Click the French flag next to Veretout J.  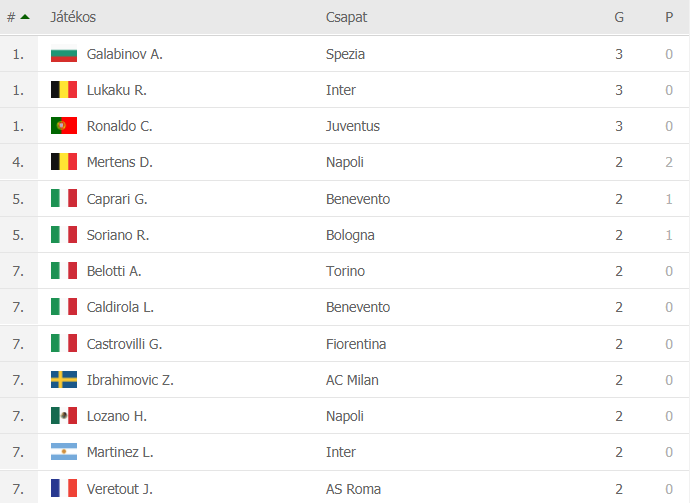(x=64, y=488)
